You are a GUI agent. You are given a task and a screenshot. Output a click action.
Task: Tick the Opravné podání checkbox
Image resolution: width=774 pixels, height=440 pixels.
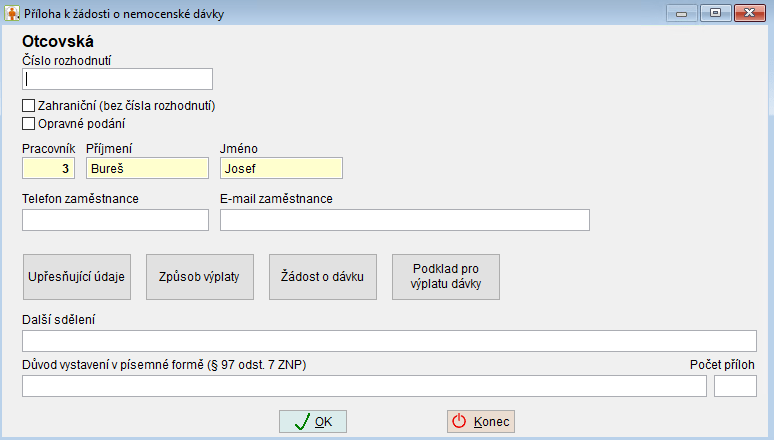pos(29,123)
